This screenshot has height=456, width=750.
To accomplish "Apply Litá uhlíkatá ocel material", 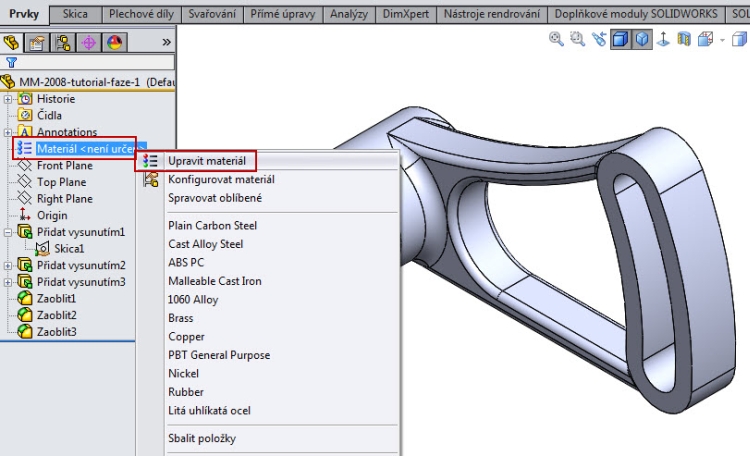I will (x=209, y=411).
